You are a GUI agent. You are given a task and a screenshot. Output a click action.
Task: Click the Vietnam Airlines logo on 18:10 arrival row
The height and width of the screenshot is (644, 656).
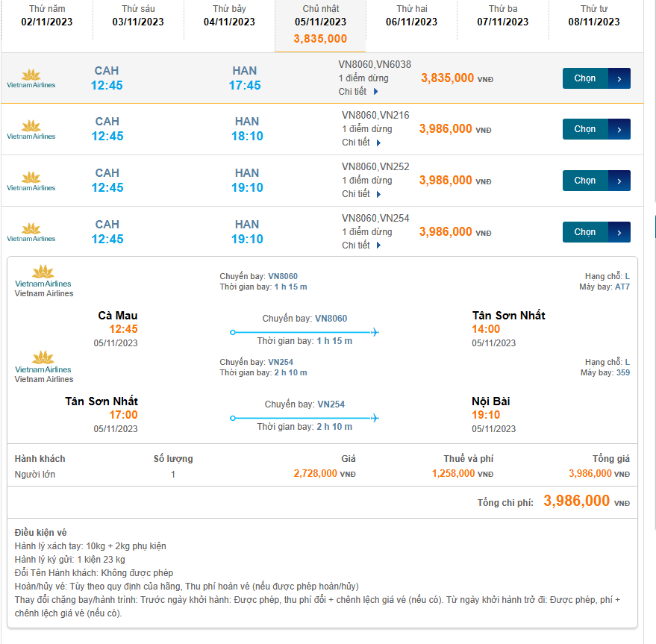pos(31,129)
